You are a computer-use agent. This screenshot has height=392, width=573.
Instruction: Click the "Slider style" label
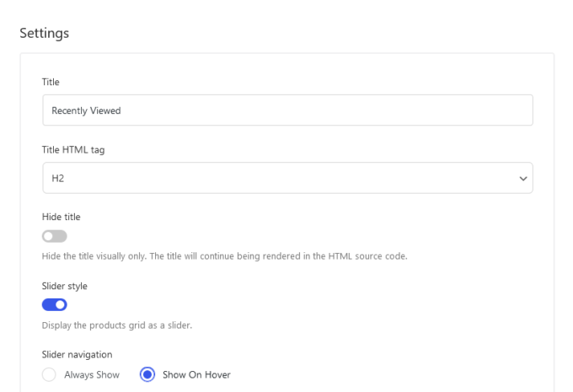(x=64, y=286)
